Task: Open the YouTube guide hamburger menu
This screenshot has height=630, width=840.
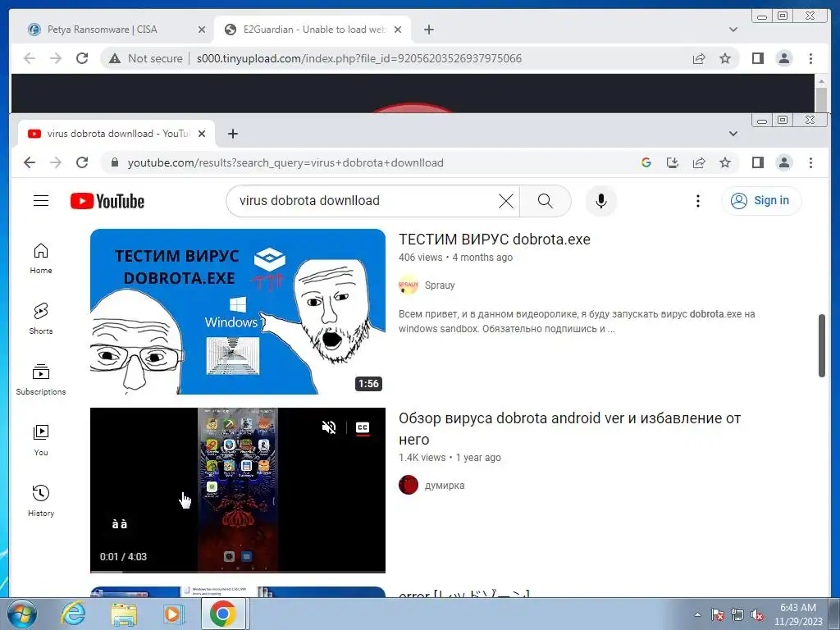Action: tap(41, 201)
